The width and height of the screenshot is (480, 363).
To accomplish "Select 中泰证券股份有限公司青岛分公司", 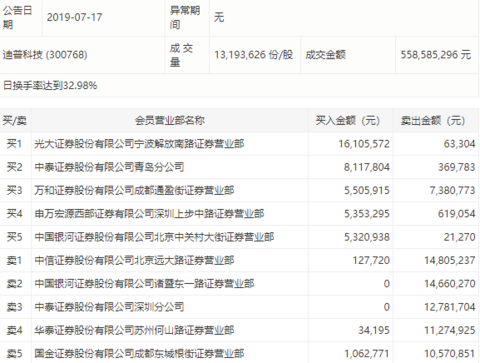I will click(109, 167).
